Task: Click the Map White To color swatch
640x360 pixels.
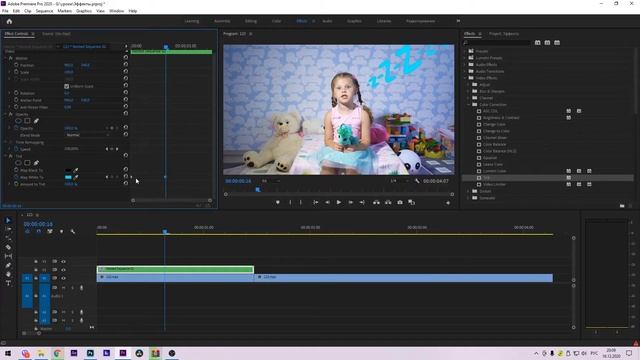Action: [x=68, y=177]
